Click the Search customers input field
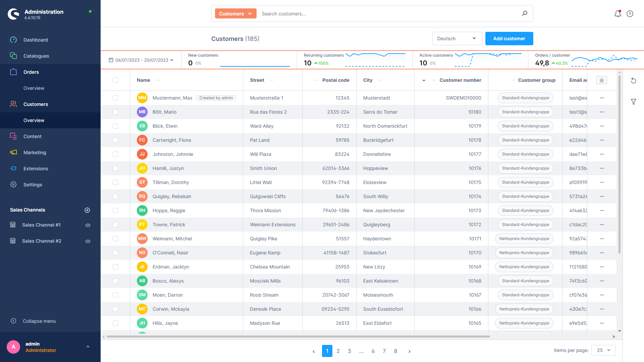644x362 pixels. pyautogui.click(x=389, y=14)
